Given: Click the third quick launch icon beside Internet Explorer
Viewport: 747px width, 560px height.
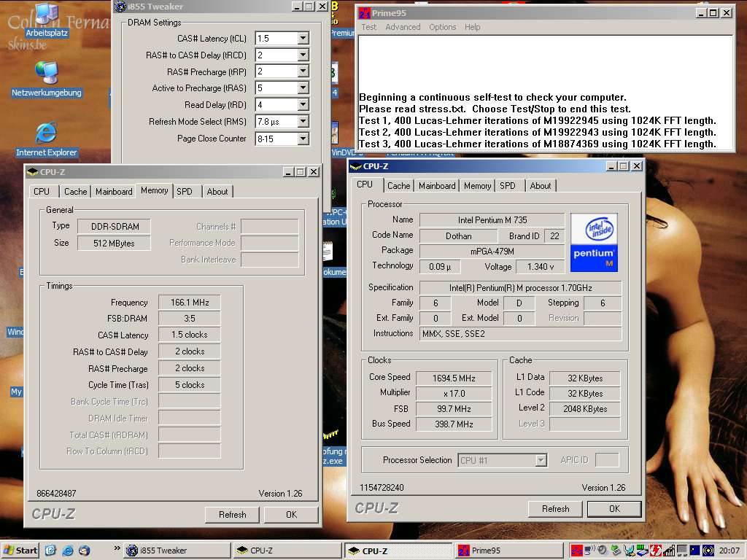Looking at the screenshot, I should 85,551.
